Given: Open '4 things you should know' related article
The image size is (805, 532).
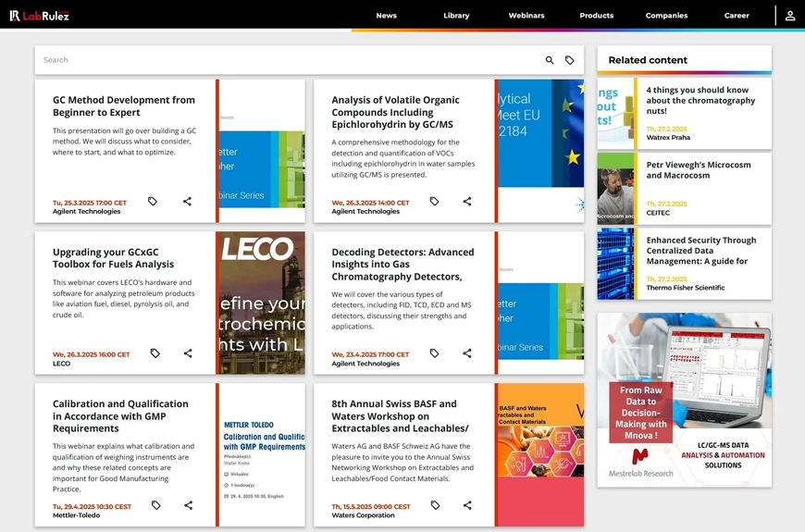Looking at the screenshot, I should [700, 100].
